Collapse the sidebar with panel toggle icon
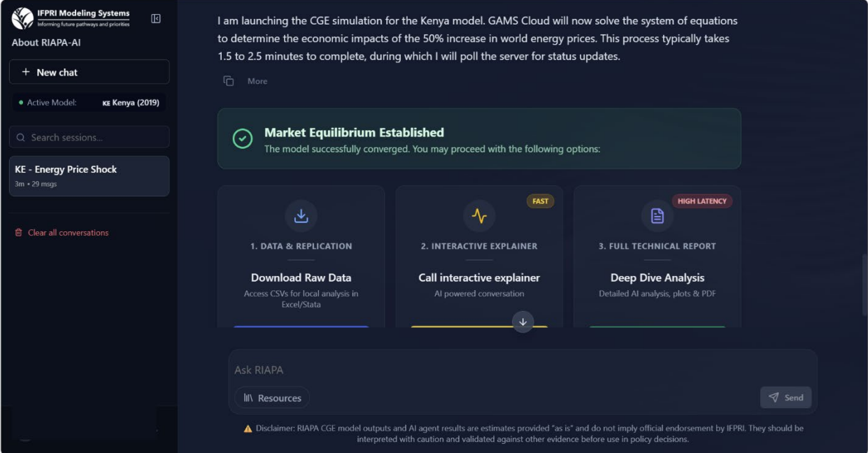 (156, 19)
